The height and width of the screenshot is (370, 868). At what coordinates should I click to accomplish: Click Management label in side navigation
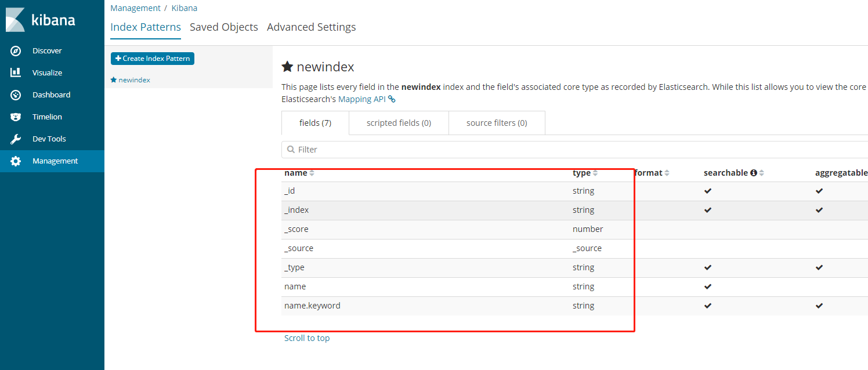coord(55,161)
